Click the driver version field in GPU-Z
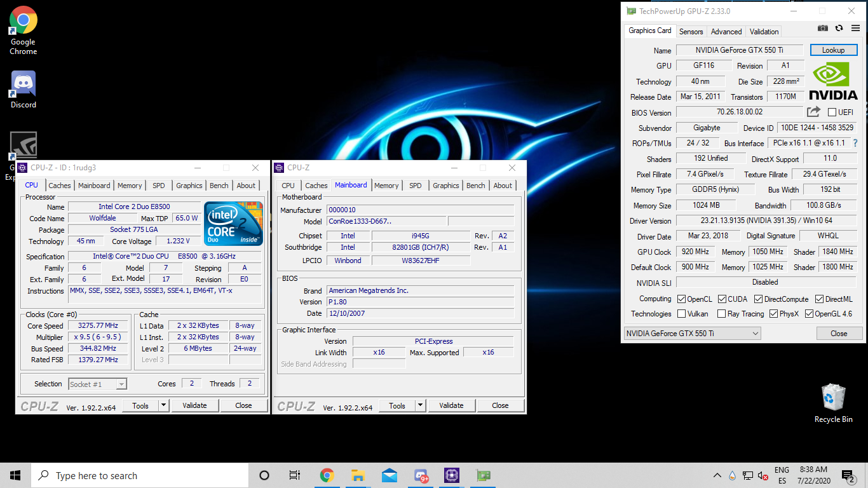The width and height of the screenshot is (868, 488). click(x=766, y=220)
